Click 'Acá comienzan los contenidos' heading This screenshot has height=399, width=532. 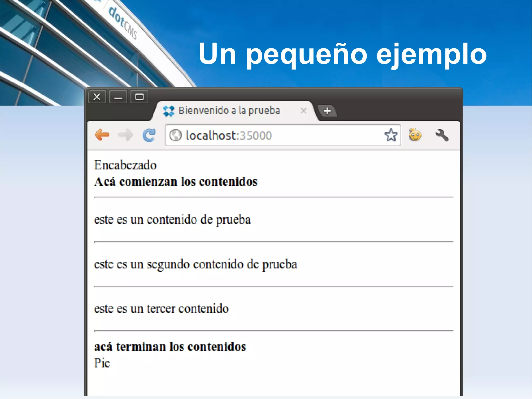tap(176, 181)
